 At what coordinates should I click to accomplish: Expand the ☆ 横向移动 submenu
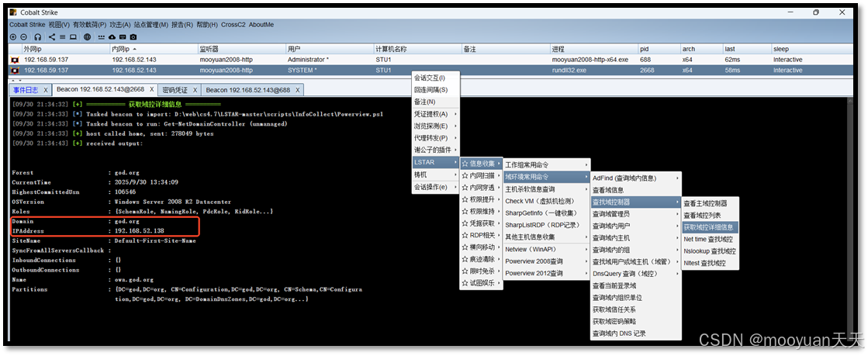tap(481, 247)
